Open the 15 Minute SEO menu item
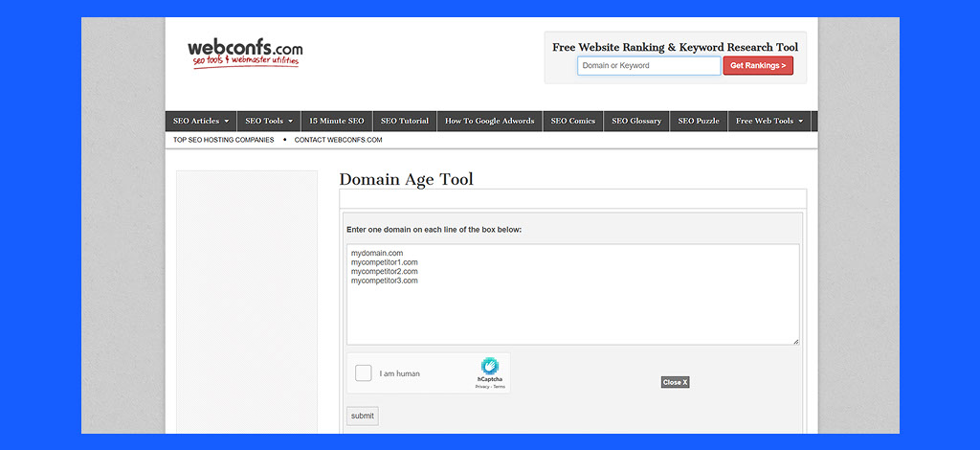This screenshot has width=980, height=450. click(x=337, y=122)
